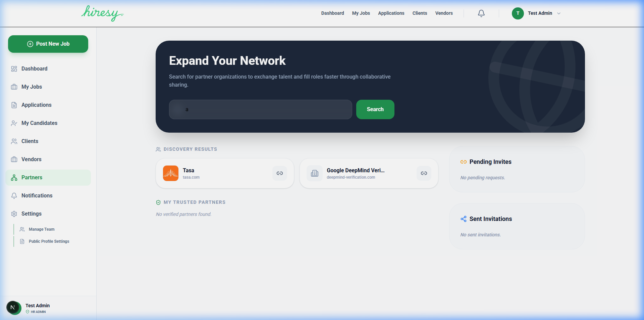
Task: Click the Dashboard grid icon in sidebar
Action: click(14, 69)
